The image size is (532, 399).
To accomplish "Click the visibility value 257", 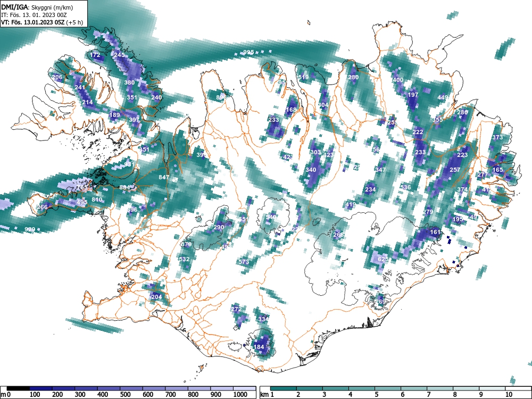I will 455,170.
